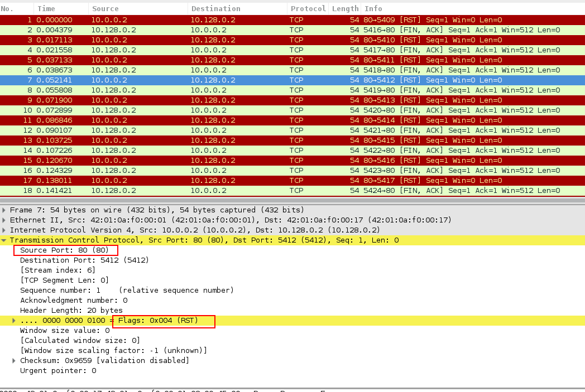The height and width of the screenshot is (392, 585).
Task: Sort packets by the Time column header
Action: [61, 8]
